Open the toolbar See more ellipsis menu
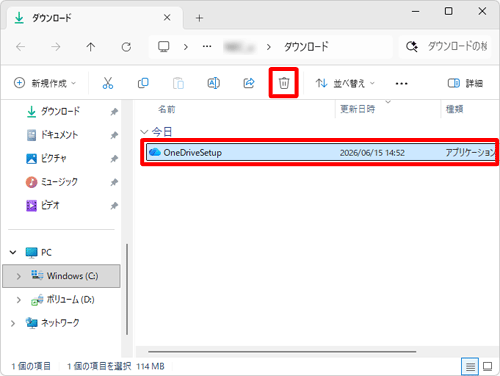 coord(401,83)
